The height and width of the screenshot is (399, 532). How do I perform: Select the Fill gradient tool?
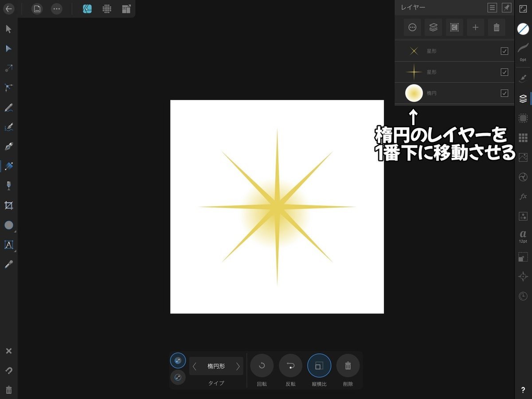(x=8, y=166)
